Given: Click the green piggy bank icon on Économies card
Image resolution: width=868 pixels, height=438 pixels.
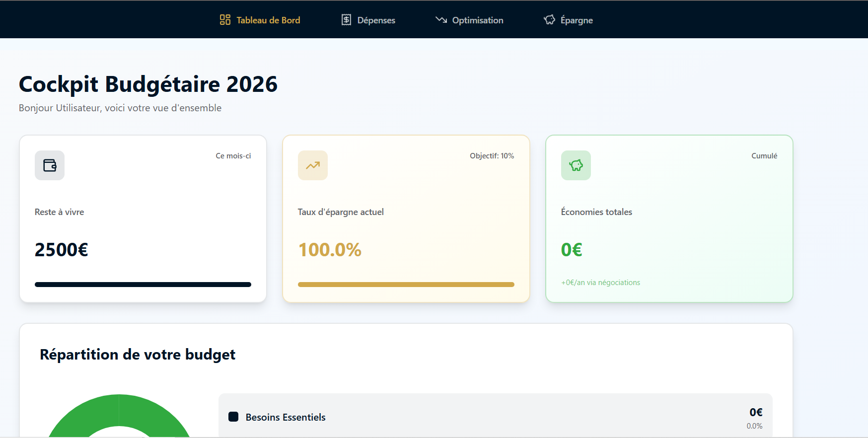Looking at the screenshot, I should [576, 165].
